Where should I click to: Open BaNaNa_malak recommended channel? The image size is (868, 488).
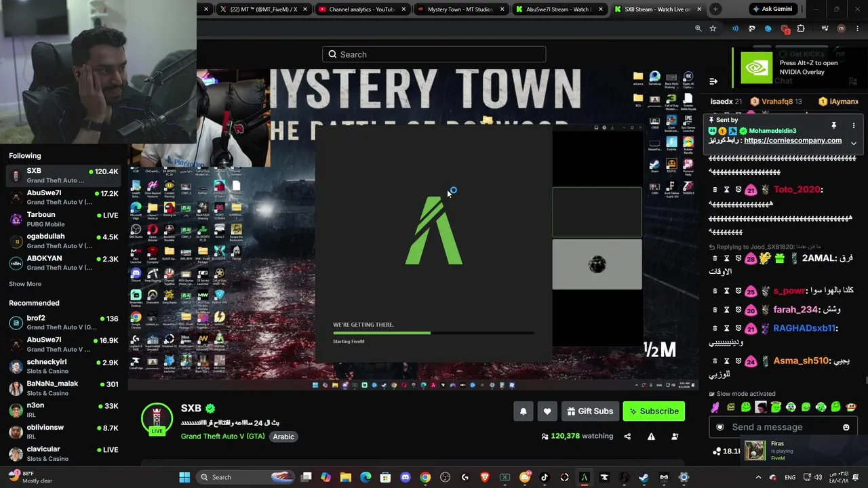64,388
